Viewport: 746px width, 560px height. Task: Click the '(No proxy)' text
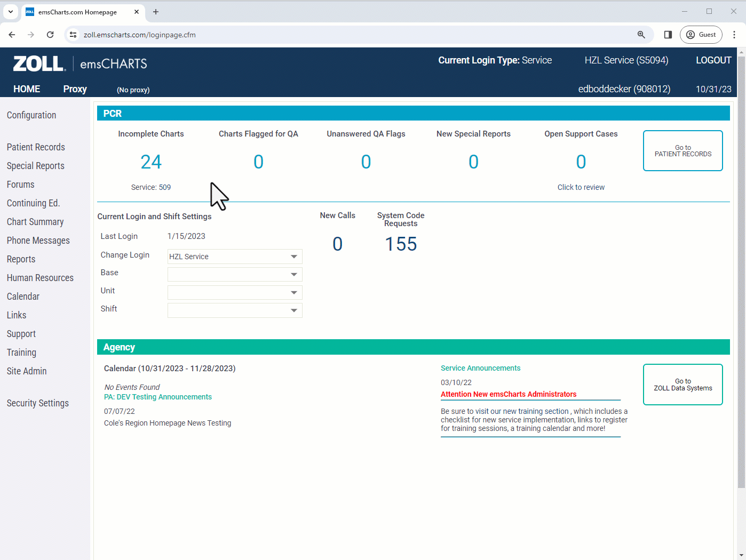coord(133,90)
